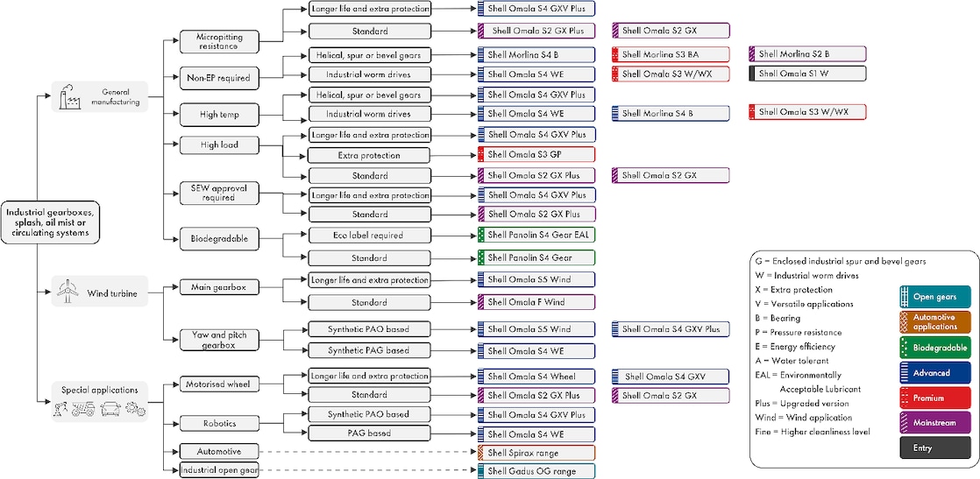The width and height of the screenshot is (980, 479).
Task: Select the Special applications label
Action: pos(100,390)
